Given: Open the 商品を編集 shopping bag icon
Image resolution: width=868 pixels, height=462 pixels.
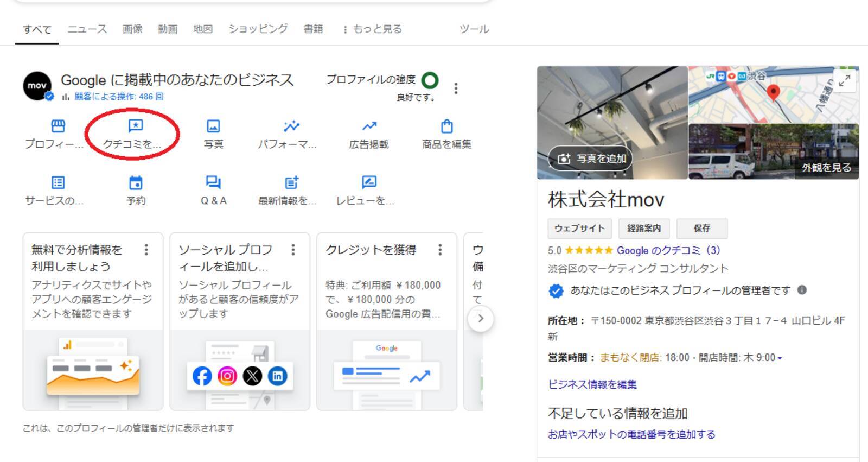Looking at the screenshot, I should (x=446, y=126).
